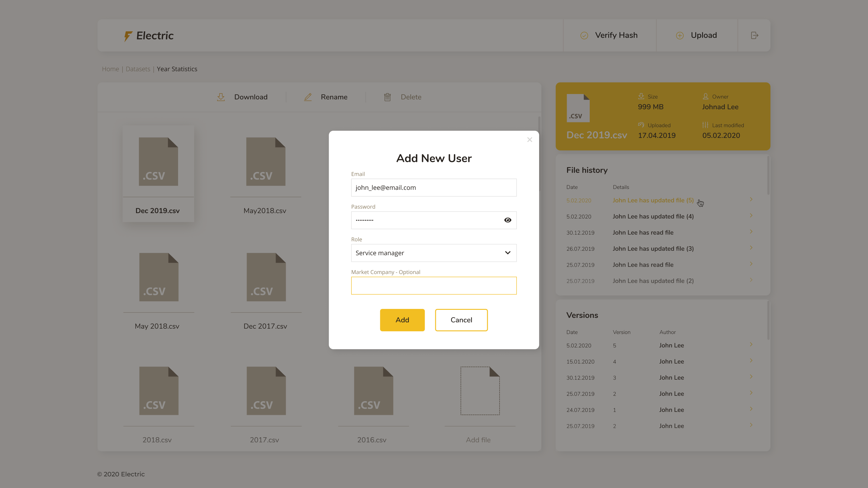
Task: Click the Rename pencil icon
Action: click(x=308, y=97)
